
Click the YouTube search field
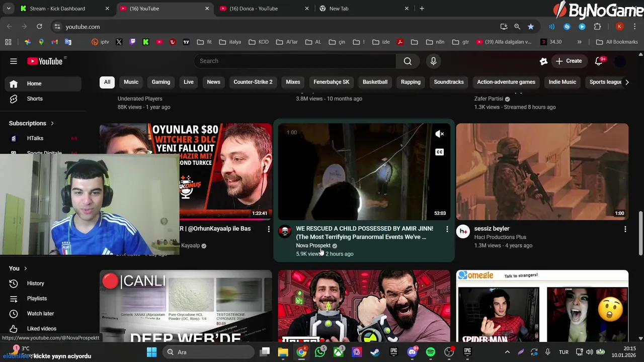coord(295,61)
